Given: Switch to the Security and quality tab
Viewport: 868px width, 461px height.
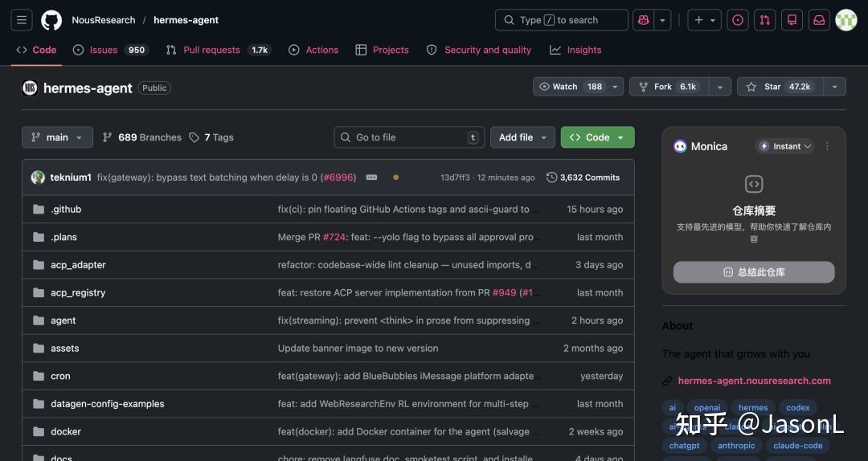Looking at the screenshot, I should point(479,50).
